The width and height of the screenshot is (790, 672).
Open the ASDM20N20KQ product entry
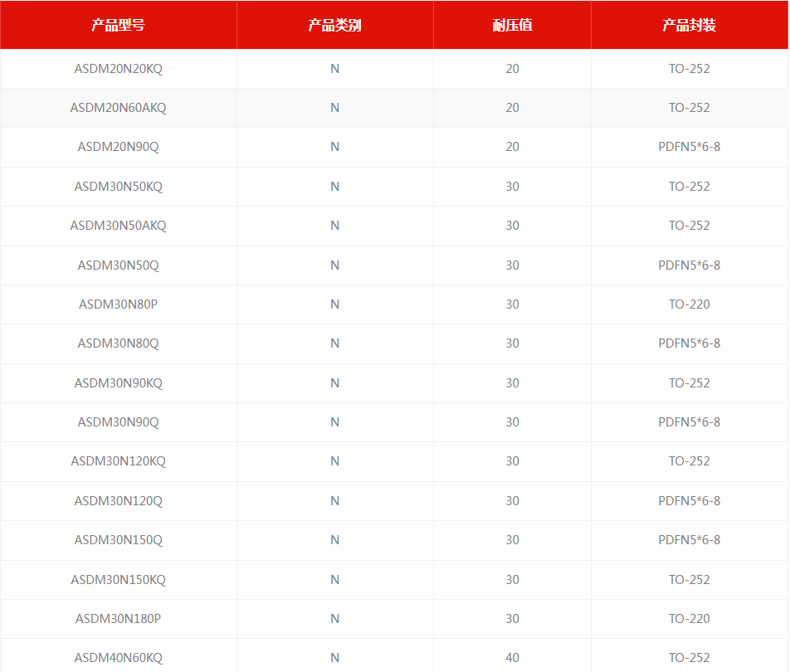[119, 69]
